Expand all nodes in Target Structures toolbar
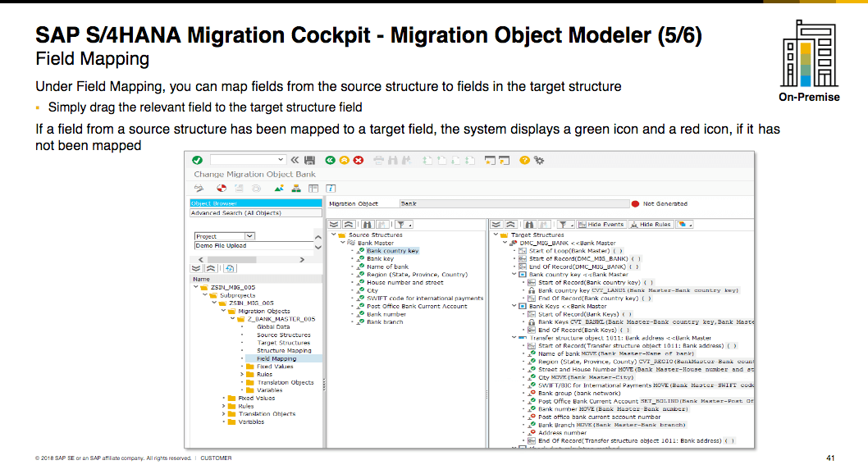 496,225
